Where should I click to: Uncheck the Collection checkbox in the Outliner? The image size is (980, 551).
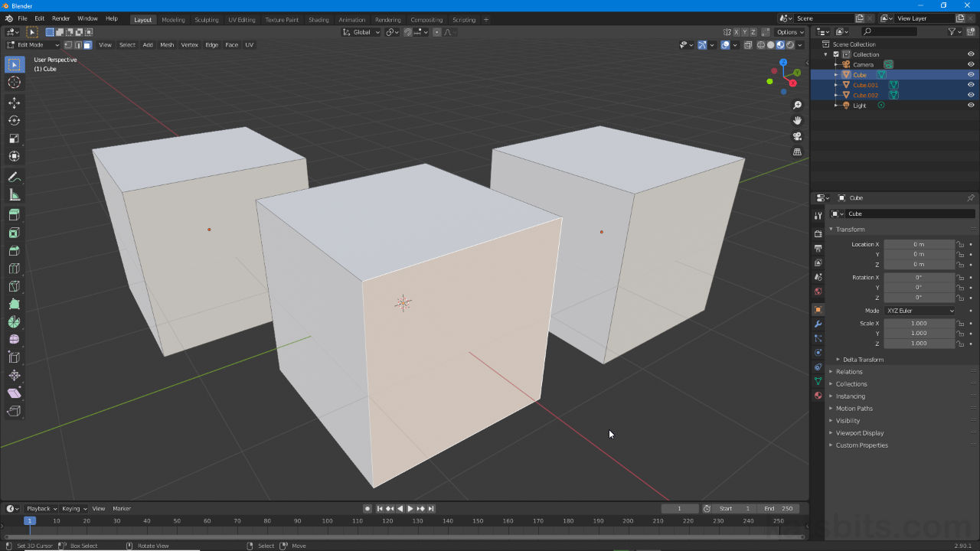(835, 54)
